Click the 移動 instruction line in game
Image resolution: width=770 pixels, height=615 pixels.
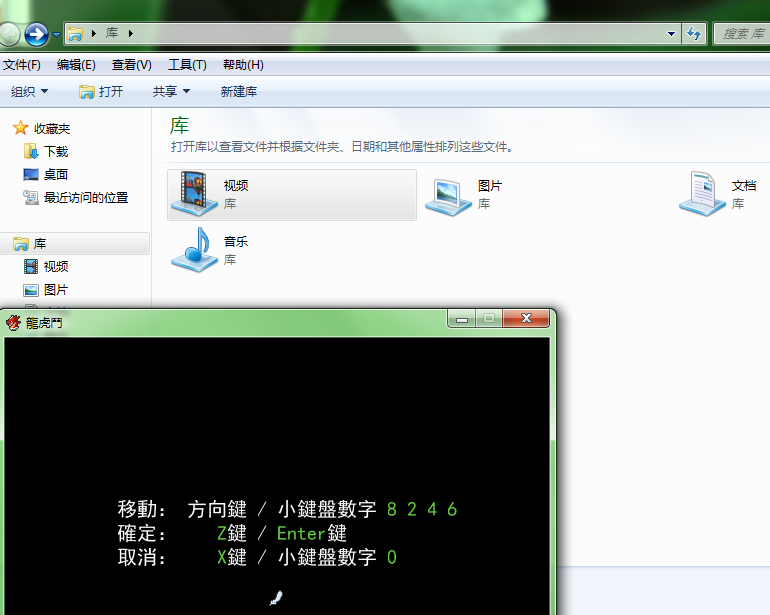click(288, 509)
